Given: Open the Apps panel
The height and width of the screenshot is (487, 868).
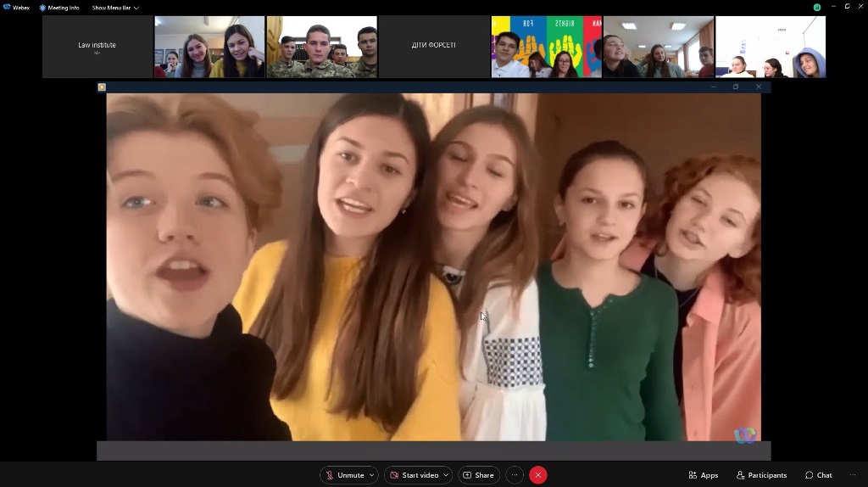Looking at the screenshot, I should 704,475.
